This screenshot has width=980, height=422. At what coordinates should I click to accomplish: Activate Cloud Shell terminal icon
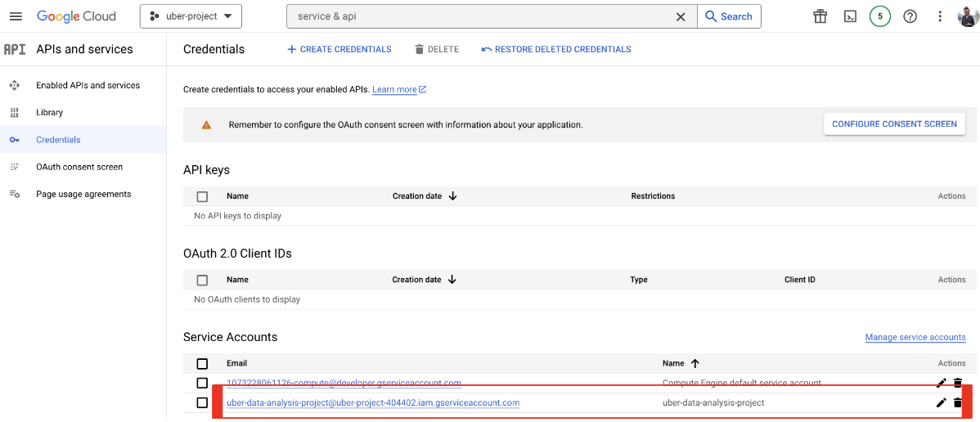(x=850, y=16)
